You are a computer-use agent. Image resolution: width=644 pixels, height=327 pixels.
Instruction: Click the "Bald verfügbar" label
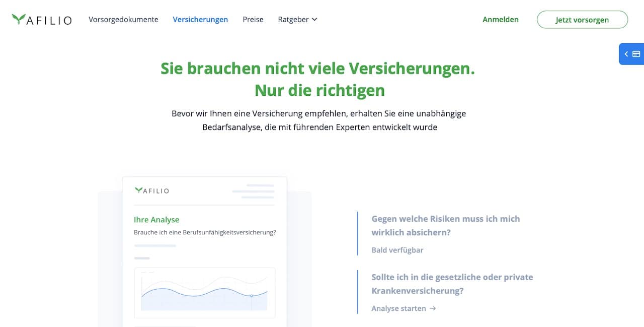click(397, 250)
